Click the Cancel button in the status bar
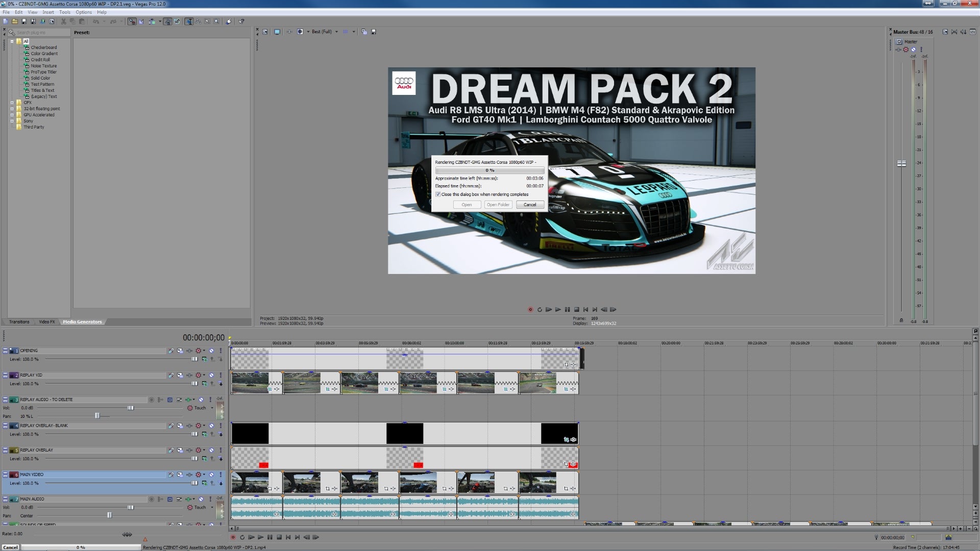Screen dimensions: 980x551 (10, 547)
